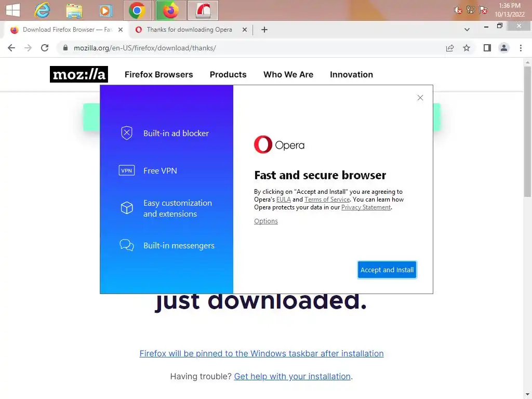Go back to the previous page
The height and width of the screenshot is (399, 532).
tap(11, 48)
